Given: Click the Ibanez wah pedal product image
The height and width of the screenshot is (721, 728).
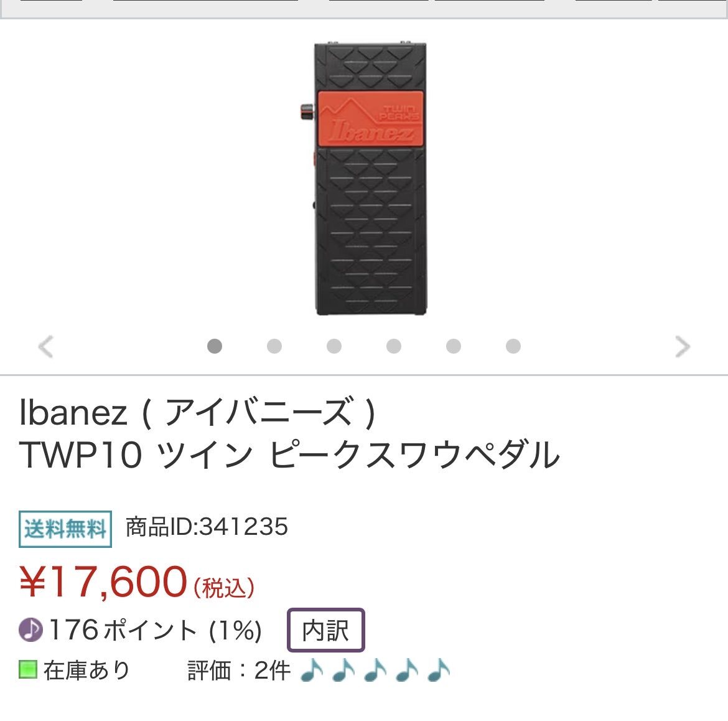Looking at the screenshot, I should click(x=364, y=179).
